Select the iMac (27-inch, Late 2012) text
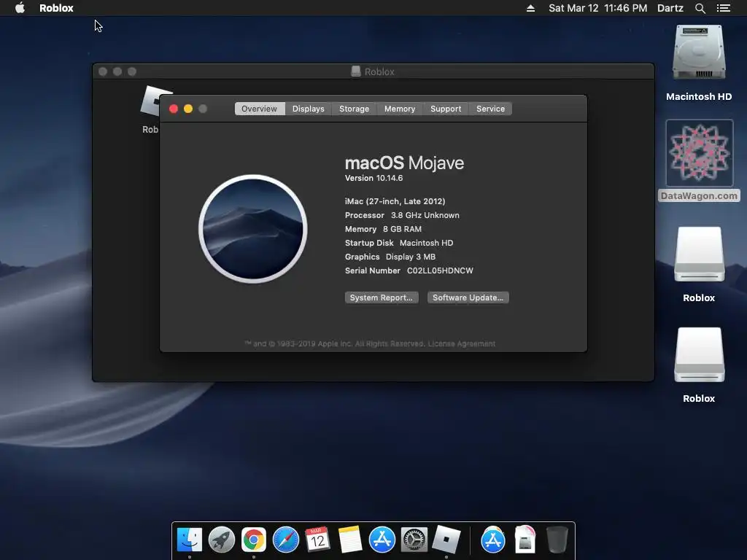This screenshot has width=747, height=560. tap(395, 201)
